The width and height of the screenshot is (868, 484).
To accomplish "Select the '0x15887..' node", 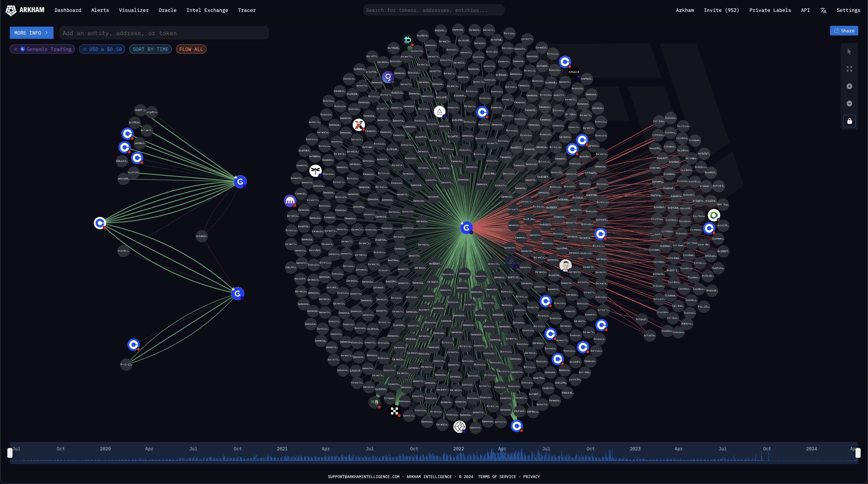I will 723,251.
